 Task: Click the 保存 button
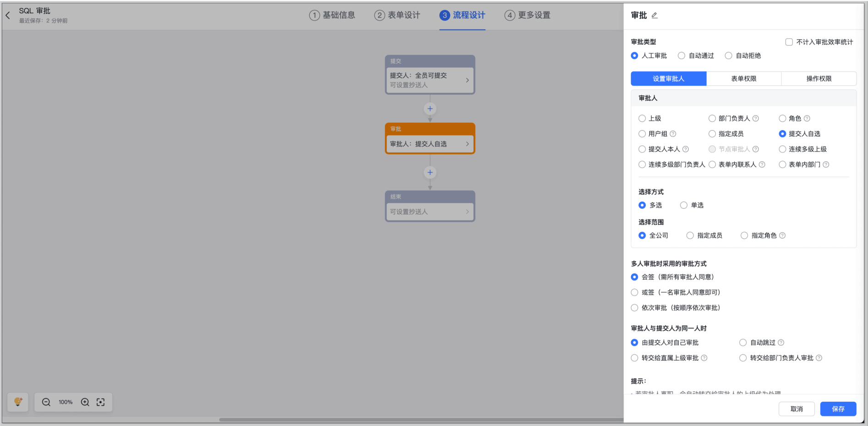[838, 409]
